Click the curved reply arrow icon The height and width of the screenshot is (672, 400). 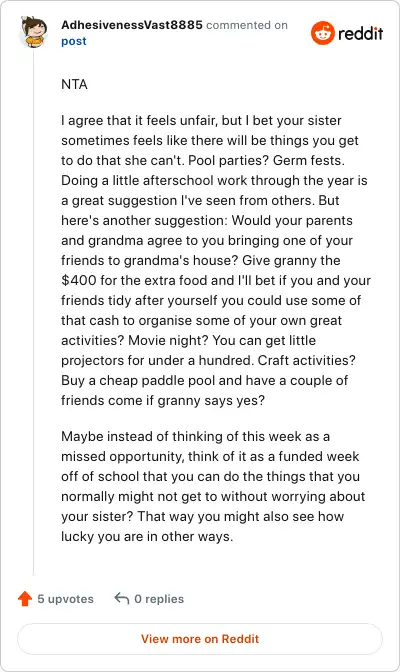pyautogui.click(x=122, y=598)
